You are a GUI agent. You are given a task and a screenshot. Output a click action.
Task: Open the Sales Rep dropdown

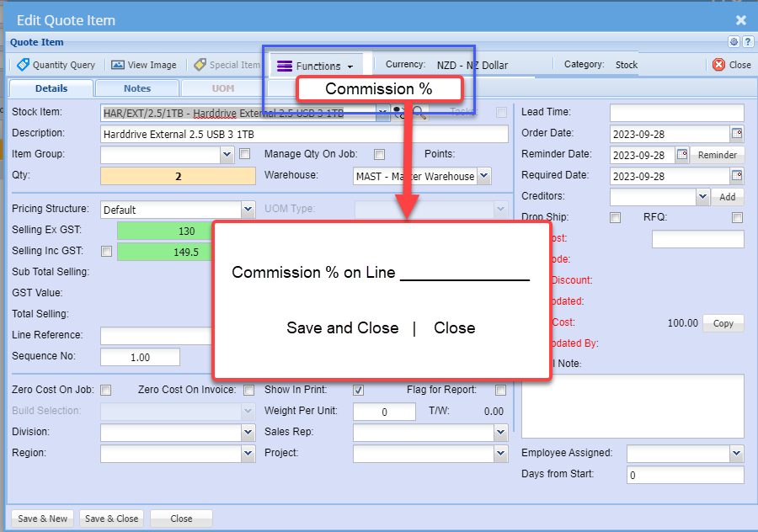tap(501, 432)
